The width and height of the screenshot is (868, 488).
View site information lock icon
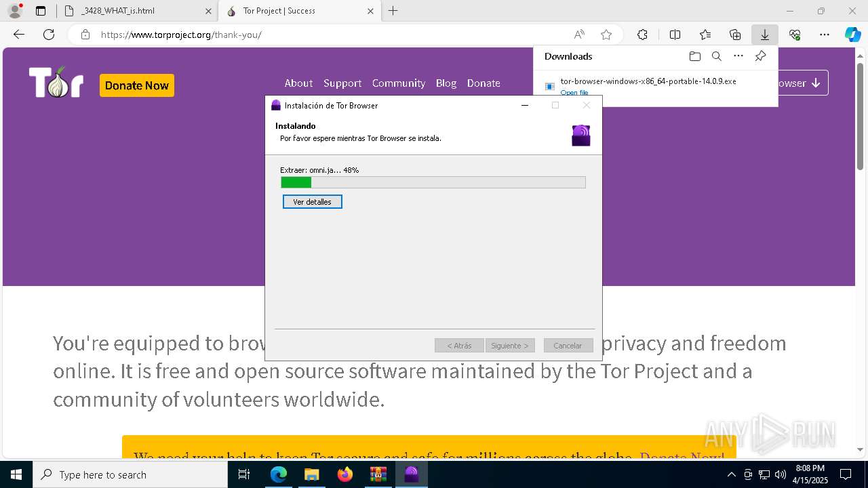click(85, 35)
